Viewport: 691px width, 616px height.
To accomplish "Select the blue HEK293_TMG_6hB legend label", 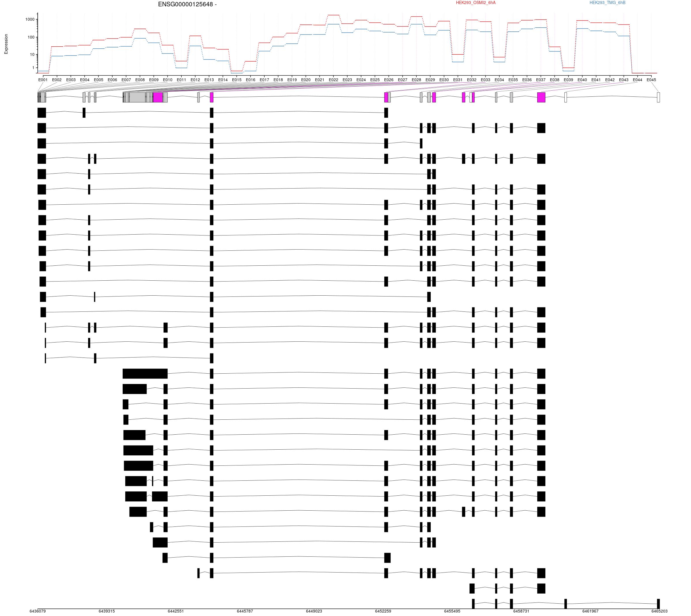I will click(608, 3).
